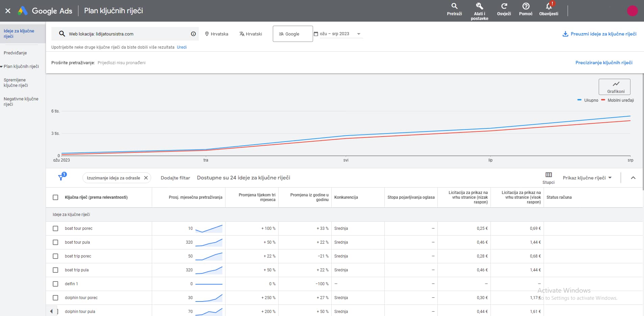This screenshot has height=316, width=644.
Task: Click the Plan ključnih riječi page title
Action: tap(114, 11)
